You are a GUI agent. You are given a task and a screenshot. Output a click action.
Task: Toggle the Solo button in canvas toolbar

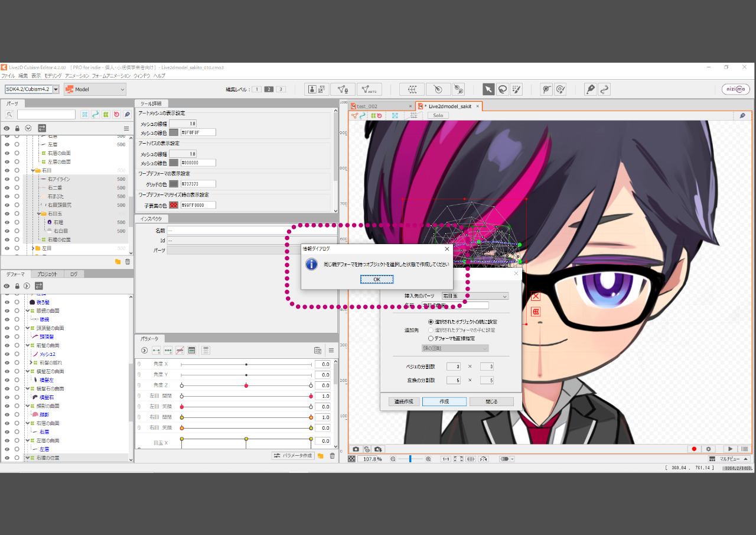point(438,115)
